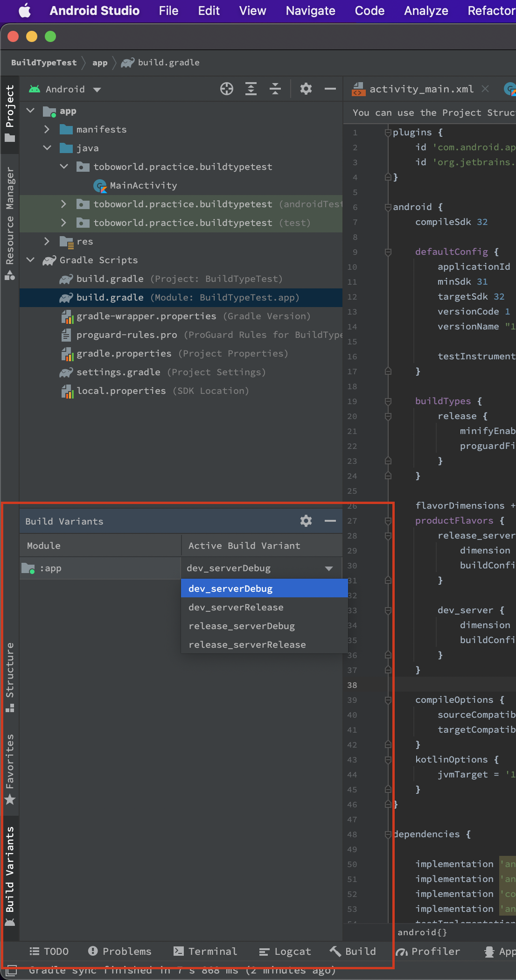The width and height of the screenshot is (516, 980).
Task: Open Build Variants panel gear settings
Action: tap(306, 521)
